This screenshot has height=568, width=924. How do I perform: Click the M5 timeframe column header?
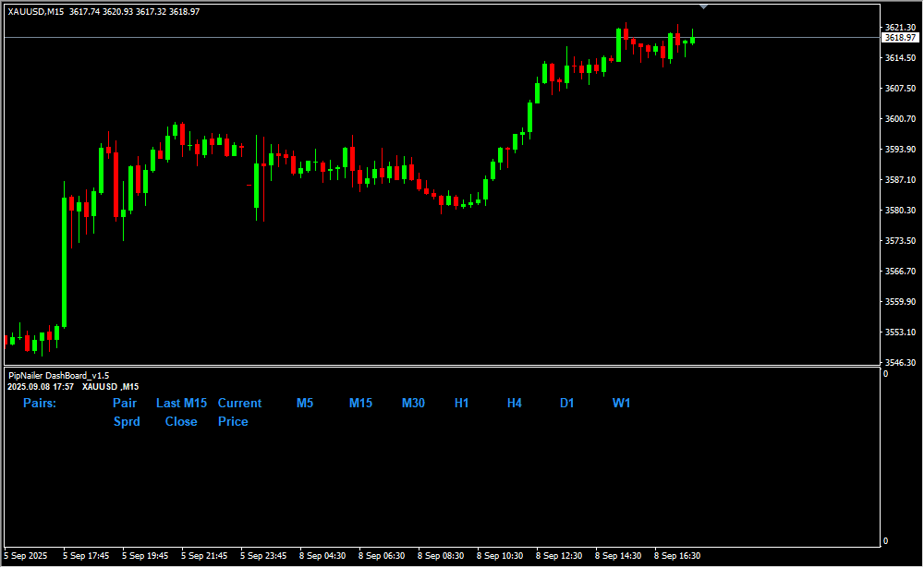[305, 404]
